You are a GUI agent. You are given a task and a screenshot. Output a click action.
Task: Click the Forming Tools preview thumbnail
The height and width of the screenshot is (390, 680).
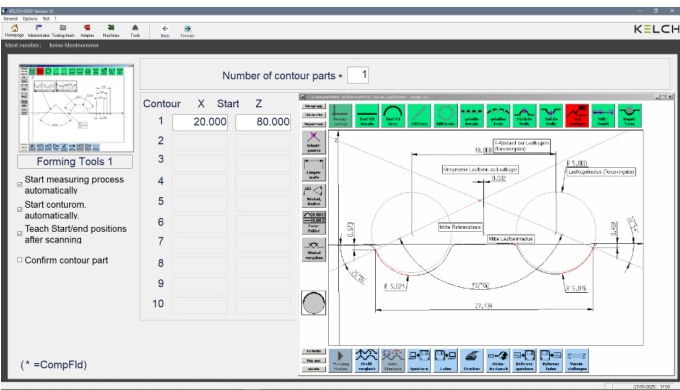point(76,108)
